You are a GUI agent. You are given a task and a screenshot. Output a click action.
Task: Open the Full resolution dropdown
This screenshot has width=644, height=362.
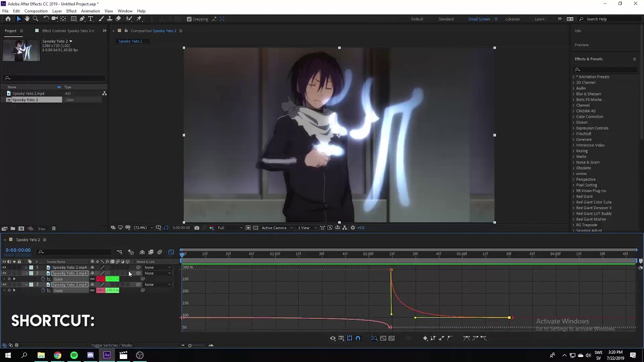tap(229, 228)
